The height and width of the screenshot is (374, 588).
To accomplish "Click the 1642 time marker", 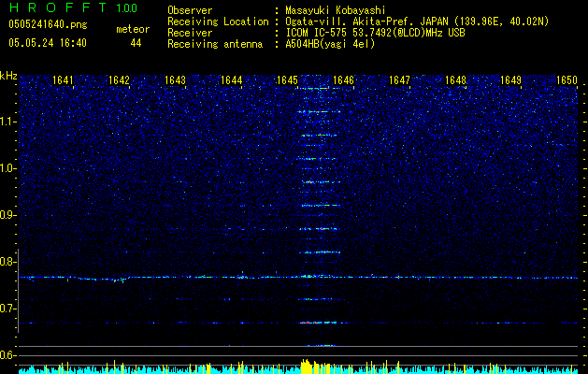I will [119, 79].
